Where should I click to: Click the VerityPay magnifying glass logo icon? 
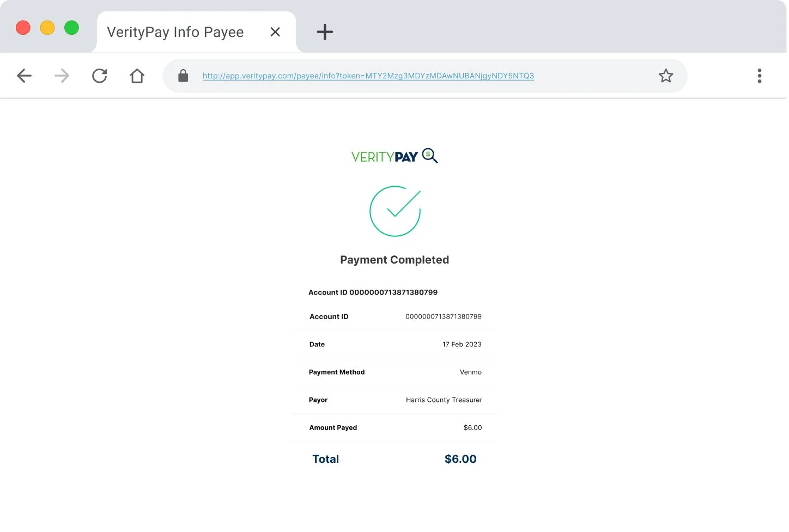coord(430,156)
